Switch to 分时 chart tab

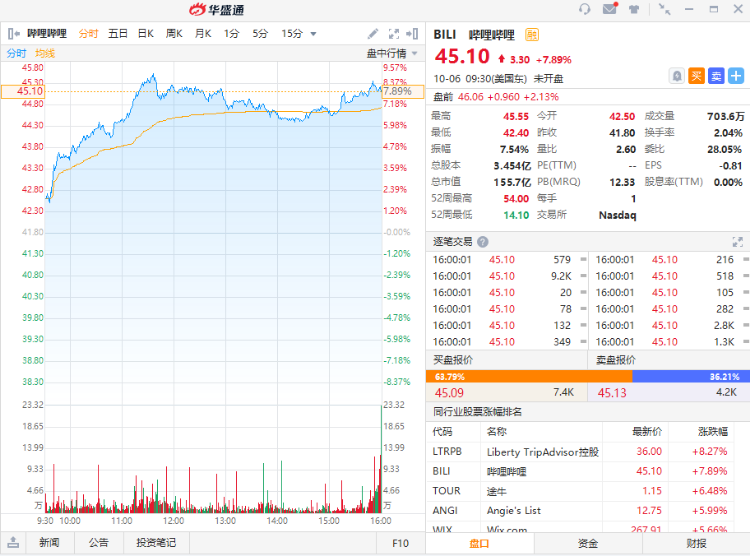[88, 33]
